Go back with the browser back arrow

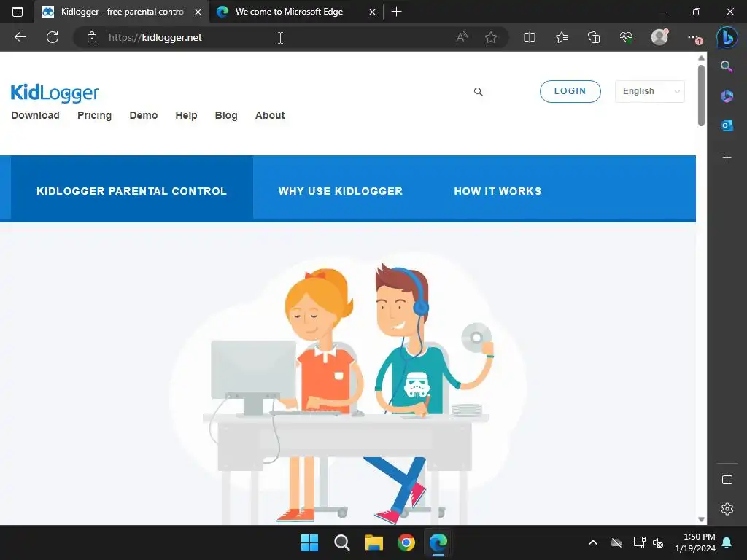(x=20, y=37)
